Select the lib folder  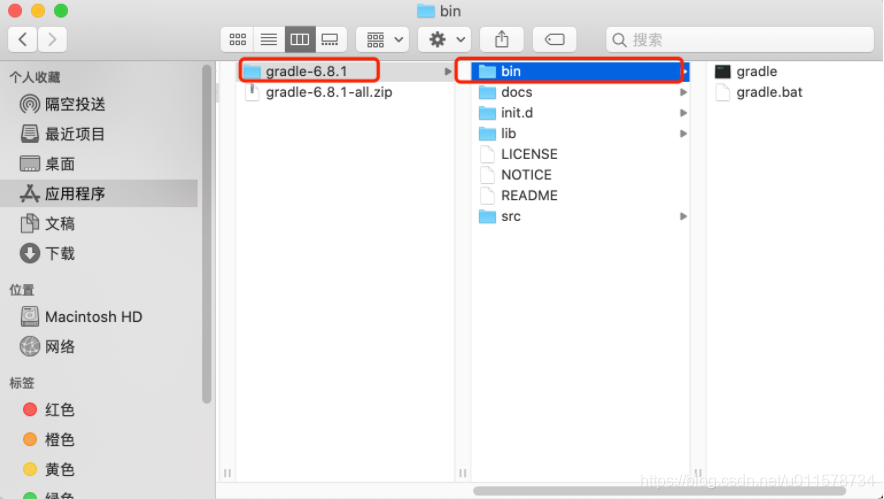click(x=580, y=134)
